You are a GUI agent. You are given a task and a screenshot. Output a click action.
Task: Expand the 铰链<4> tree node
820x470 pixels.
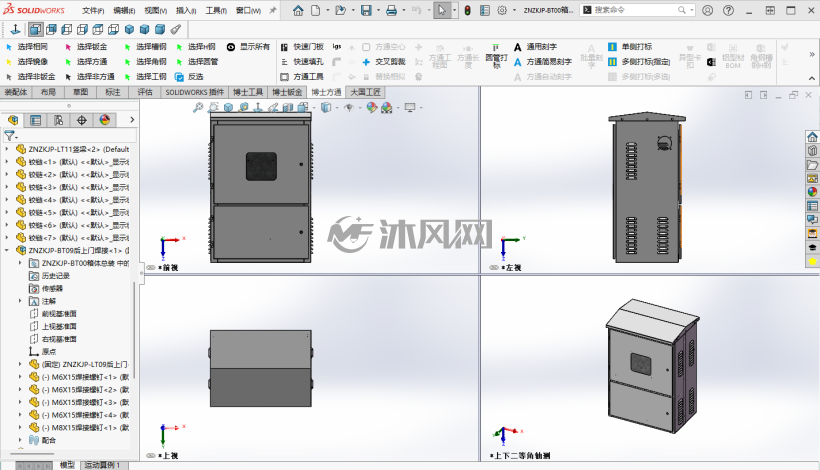[x=7, y=200]
